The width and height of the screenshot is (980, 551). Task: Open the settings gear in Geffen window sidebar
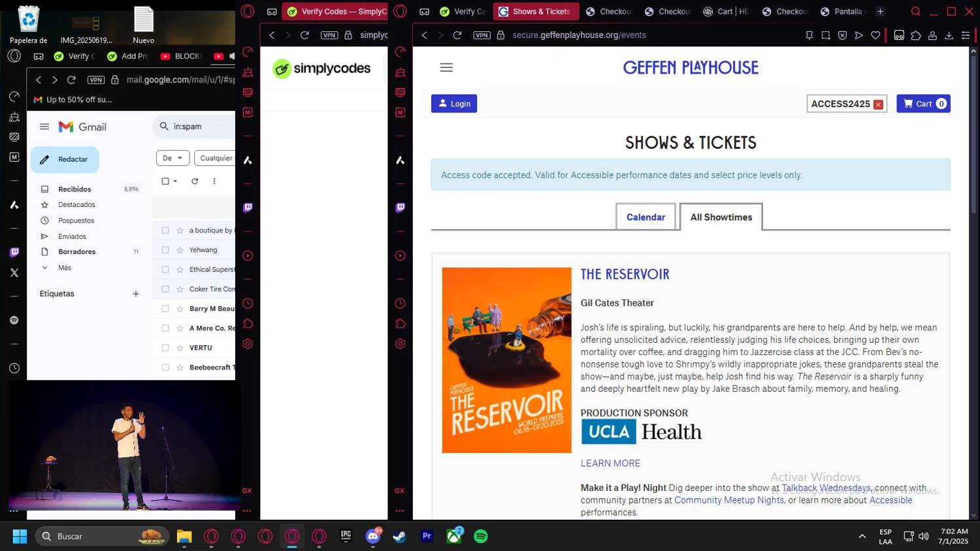[400, 344]
